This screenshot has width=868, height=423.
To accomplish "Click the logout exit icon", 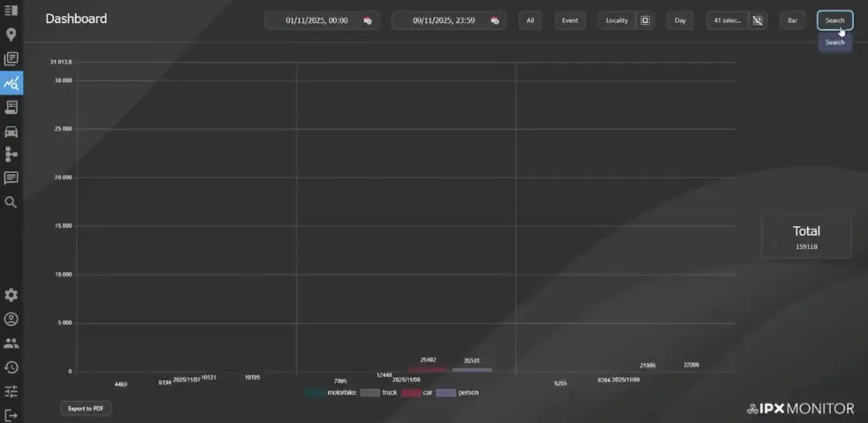I will pyautogui.click(x=11, y=415).
